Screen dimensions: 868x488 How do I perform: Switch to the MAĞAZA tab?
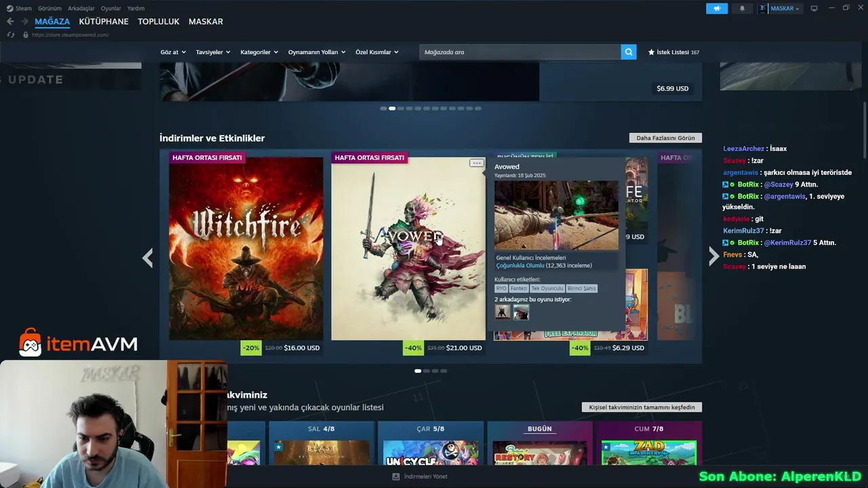52,22
